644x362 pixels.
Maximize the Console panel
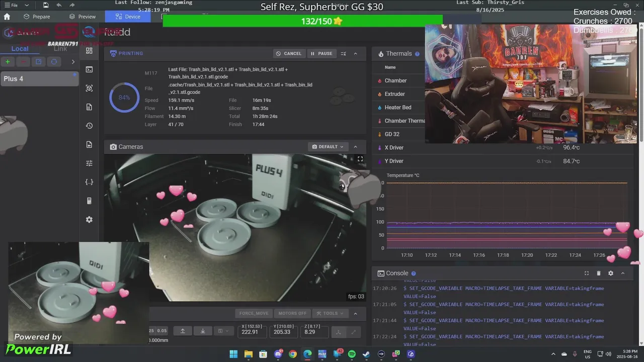587,273
